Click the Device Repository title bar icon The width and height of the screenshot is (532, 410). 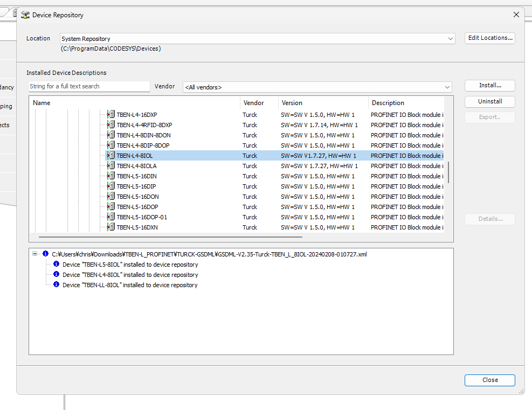coord(25,15)
